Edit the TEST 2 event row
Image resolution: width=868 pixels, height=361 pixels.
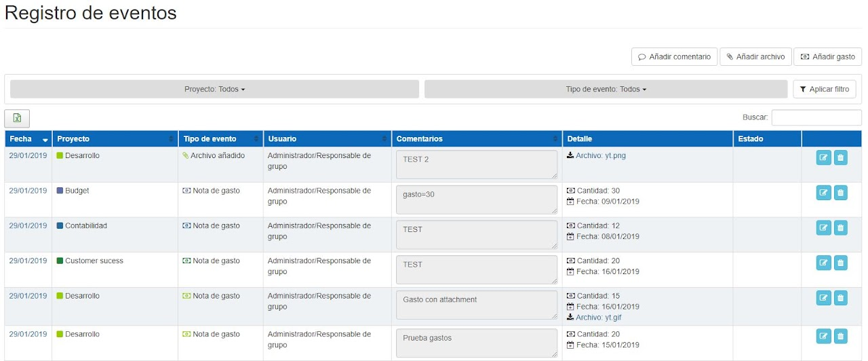point(823,157)
